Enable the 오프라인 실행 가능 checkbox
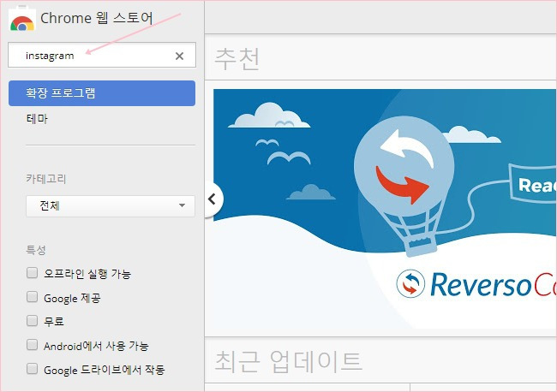This screenshot has height=392, width=557. (32, 273)
